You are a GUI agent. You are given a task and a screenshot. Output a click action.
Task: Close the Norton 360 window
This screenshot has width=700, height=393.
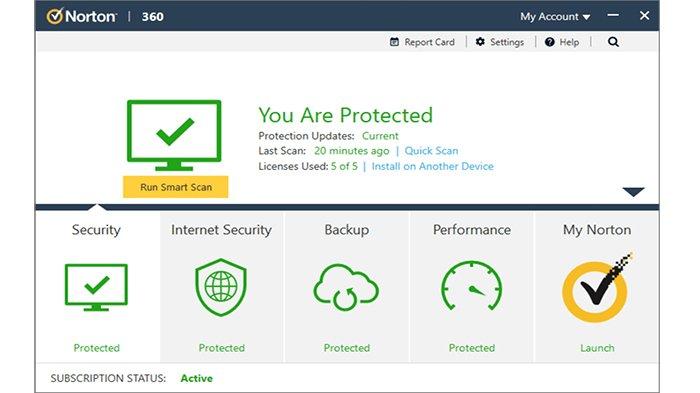click(644, 16)
